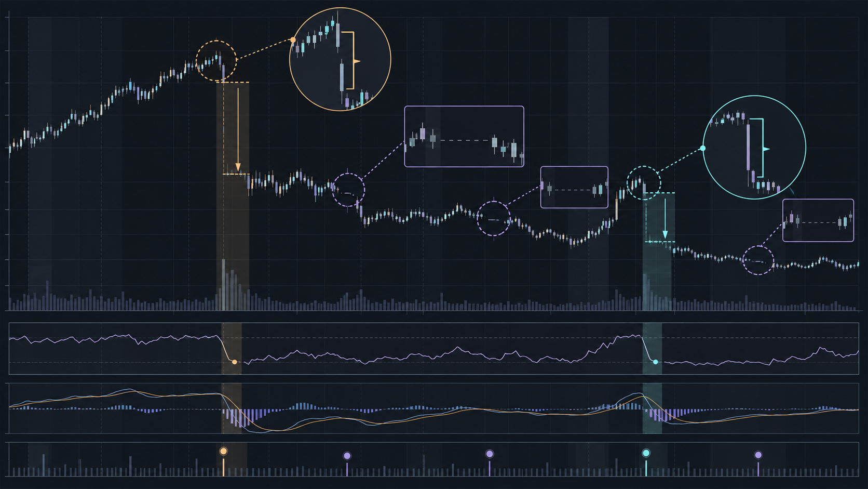This screenshot has height=489, width=868.
Task: Open the cyan circular magnified candlestick inset
Action: coord(754,147)
